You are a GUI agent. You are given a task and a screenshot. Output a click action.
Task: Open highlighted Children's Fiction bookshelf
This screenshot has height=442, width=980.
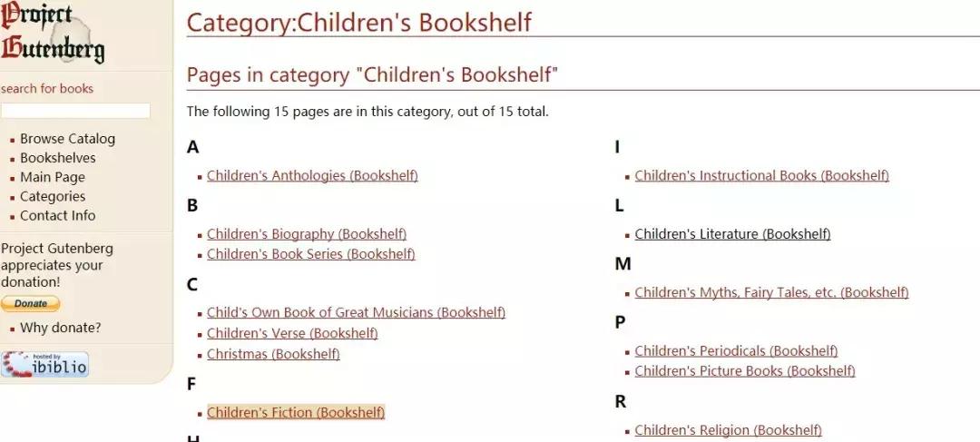pos(296,412)
